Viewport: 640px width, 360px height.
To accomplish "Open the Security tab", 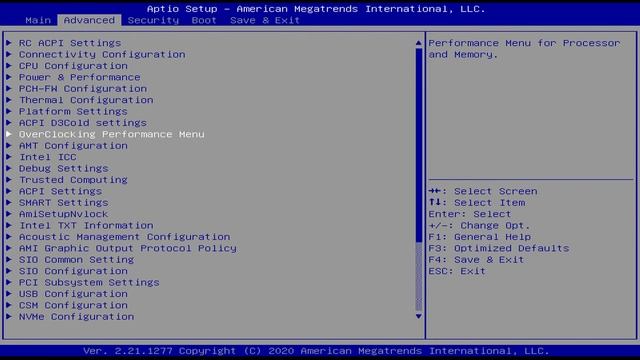I will [x=153, y=20].
